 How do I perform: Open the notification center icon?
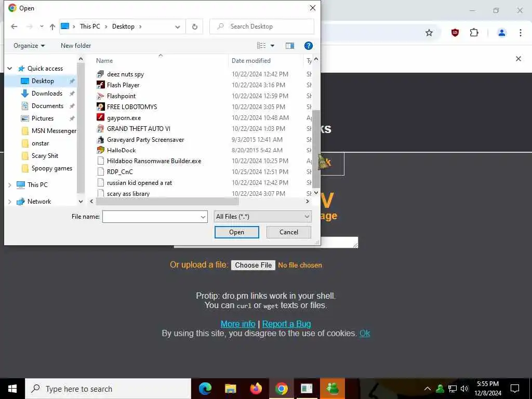click(x=515, y=389)
